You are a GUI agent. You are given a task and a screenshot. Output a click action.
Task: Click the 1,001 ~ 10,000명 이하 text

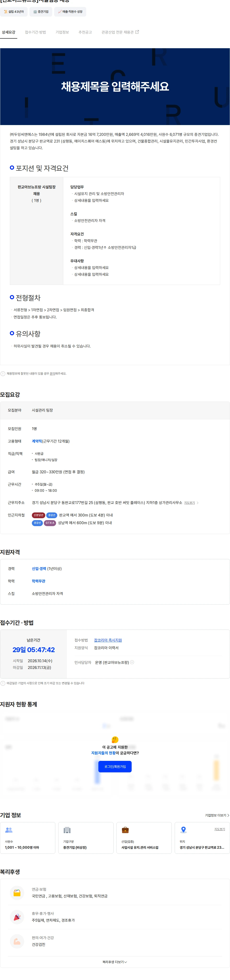(22, 848)
